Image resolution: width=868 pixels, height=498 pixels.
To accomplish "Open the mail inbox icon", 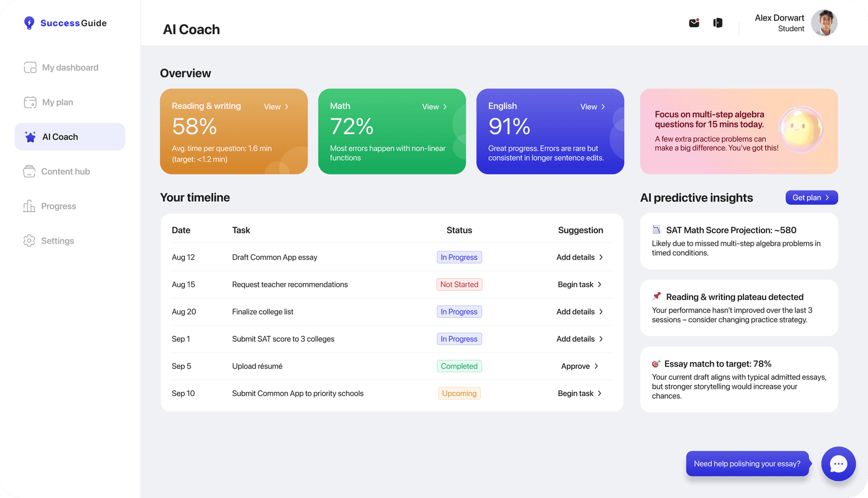I will [x=694, y=23].
